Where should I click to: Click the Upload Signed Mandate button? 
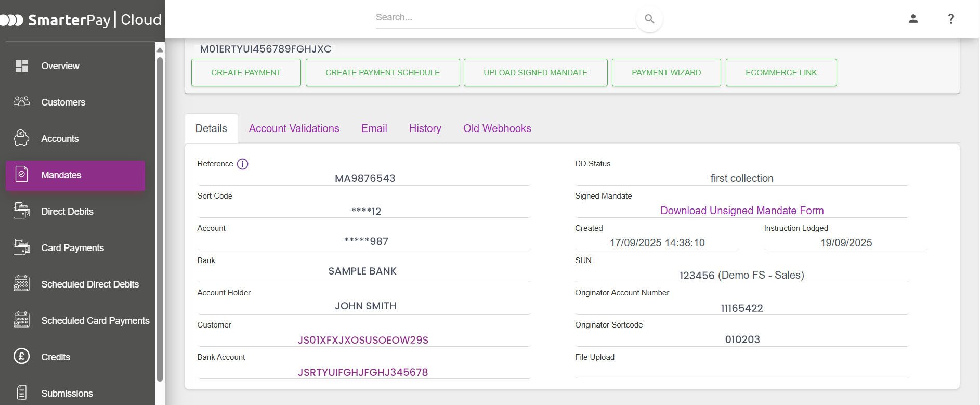pyautogui.click(x=535, y=73)
